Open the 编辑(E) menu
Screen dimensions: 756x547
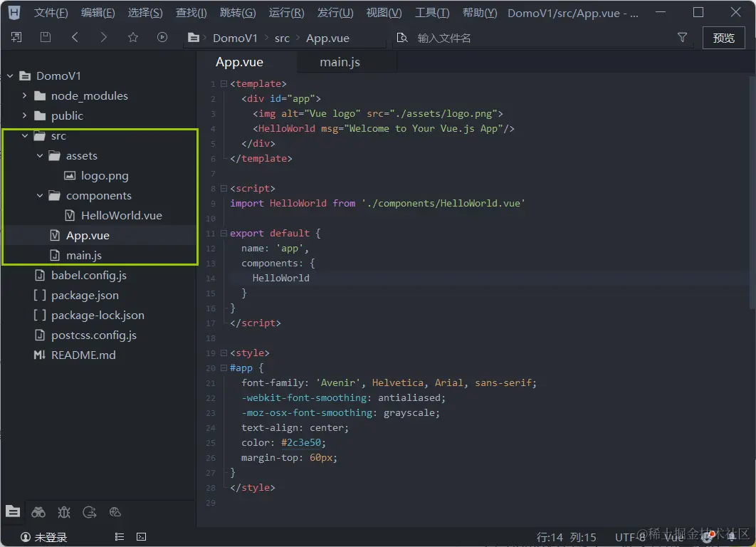(x=98, y=13)
